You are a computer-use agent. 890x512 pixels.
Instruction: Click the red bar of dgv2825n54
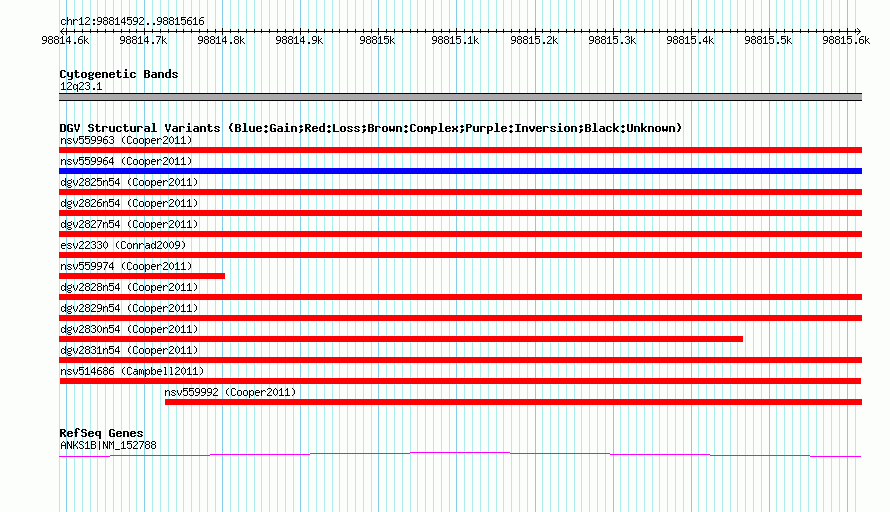pyautogui.click(x=460, y=192)
